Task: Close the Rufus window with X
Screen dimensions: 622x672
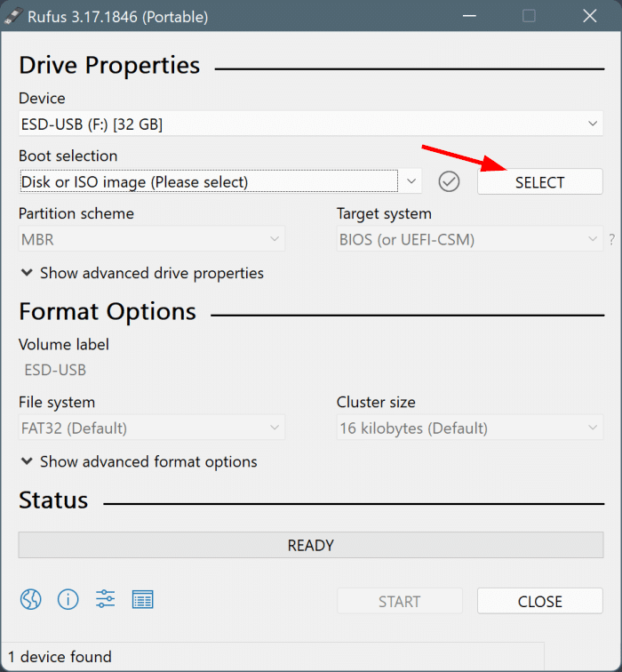Action: (x=590, y=16)
